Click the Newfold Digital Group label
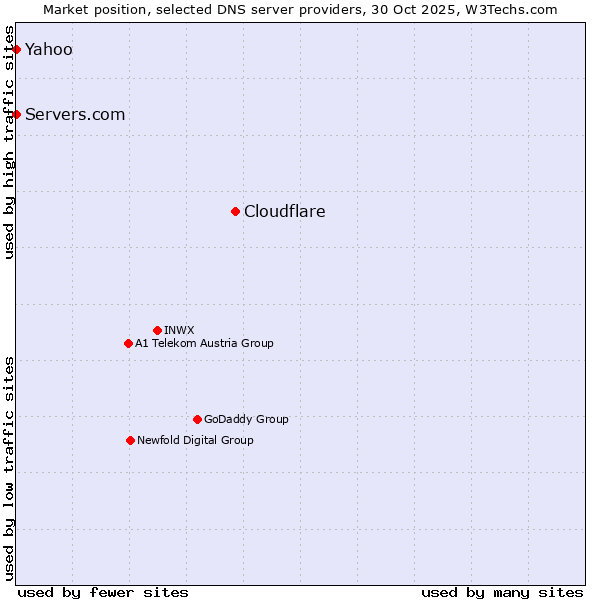600x600 pixels. coord(195,440)
